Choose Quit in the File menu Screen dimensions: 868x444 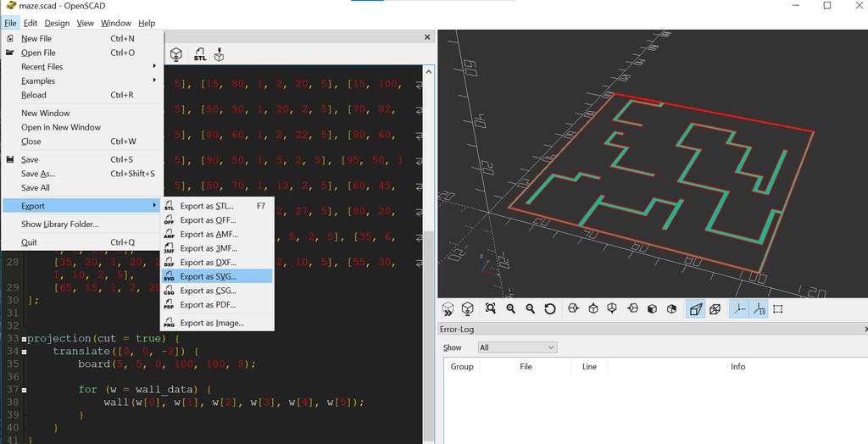coord(82,242)
